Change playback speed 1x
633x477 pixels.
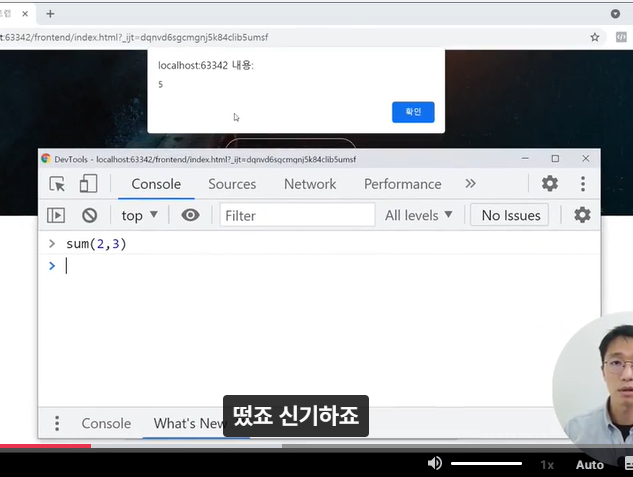click(547, 465)
